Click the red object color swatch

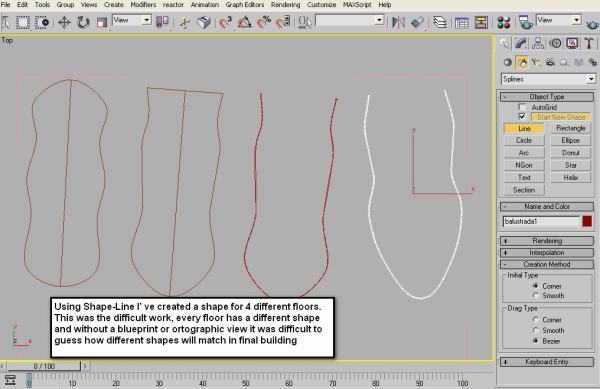(587, 221)
